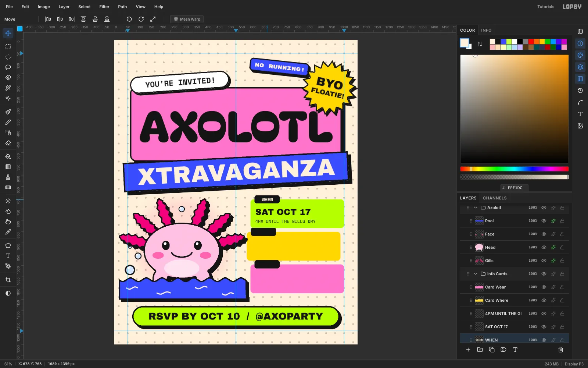Select the Smudge finger tool
This screenshot has height=368, width=588.
click(x=8, y=222)
